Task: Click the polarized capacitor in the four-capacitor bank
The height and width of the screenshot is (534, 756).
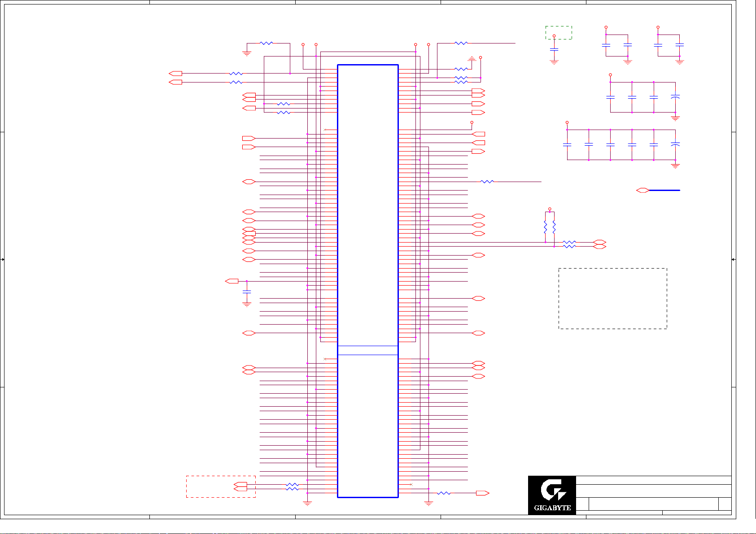Action: 675,97
